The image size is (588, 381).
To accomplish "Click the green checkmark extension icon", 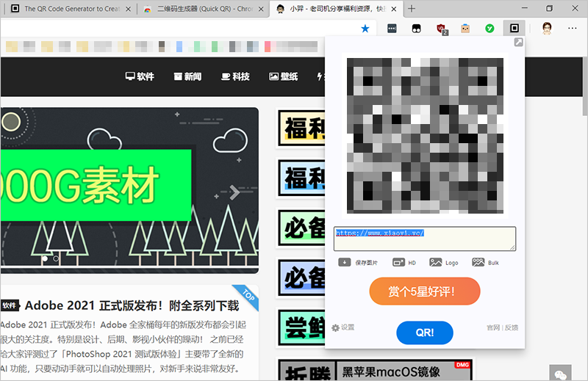I will point(490,29).
